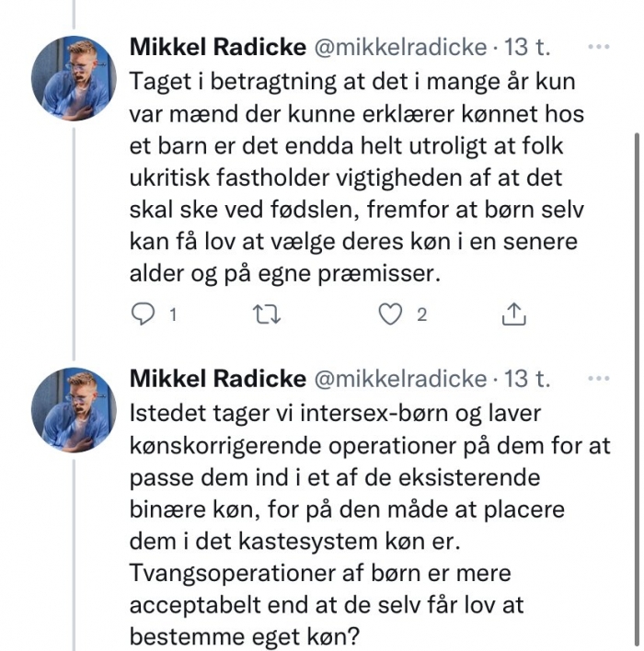Open the 13 t. timestamp of first tweet

(527, 47)
